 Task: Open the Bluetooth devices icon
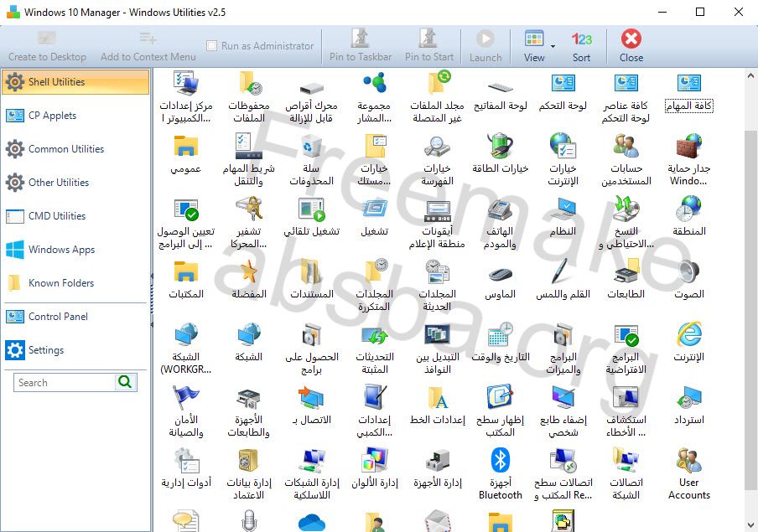501,460
